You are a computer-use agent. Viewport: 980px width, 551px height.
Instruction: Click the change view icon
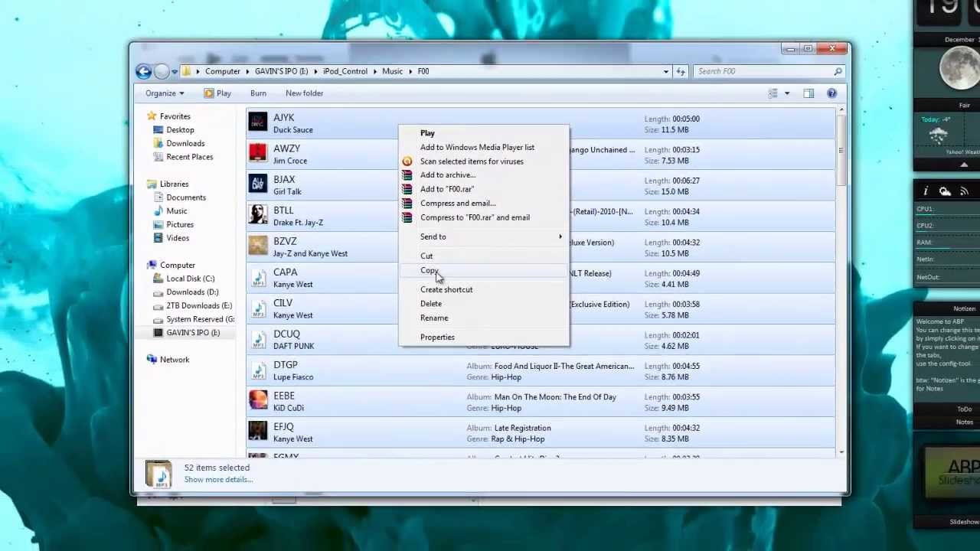click(773, 93)
